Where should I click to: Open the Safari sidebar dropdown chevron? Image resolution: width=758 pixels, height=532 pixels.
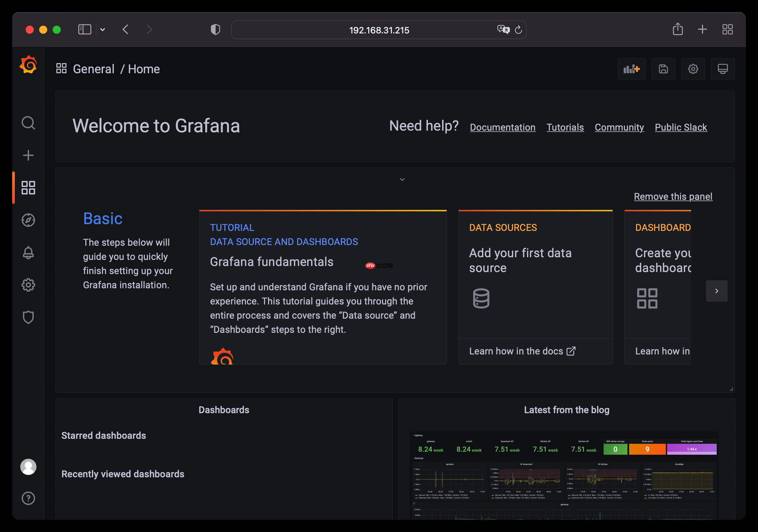click(103, 30)
